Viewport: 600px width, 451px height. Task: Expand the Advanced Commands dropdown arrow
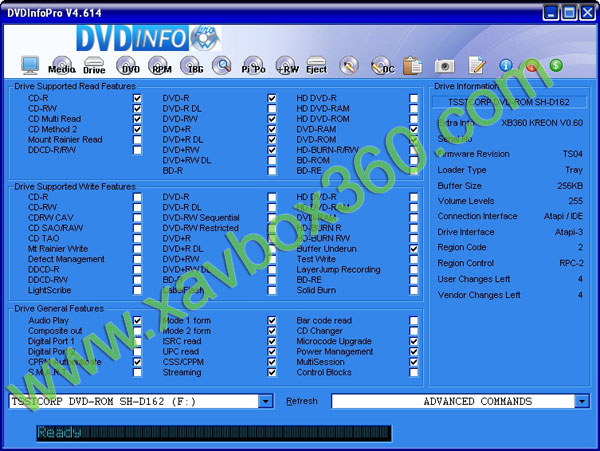582,401
